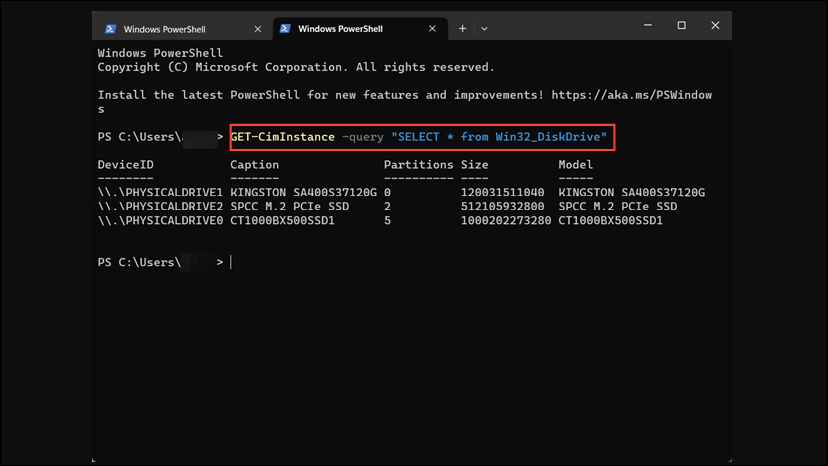This screenshot has height=466, width=828.
Task: Minimize the terminal window
Action: (x=648, y=25)
